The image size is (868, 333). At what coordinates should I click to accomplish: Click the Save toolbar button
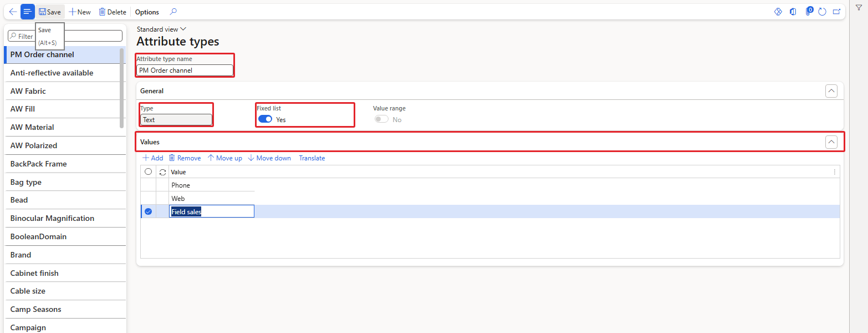pyautogui.click(x=50, y=12)
